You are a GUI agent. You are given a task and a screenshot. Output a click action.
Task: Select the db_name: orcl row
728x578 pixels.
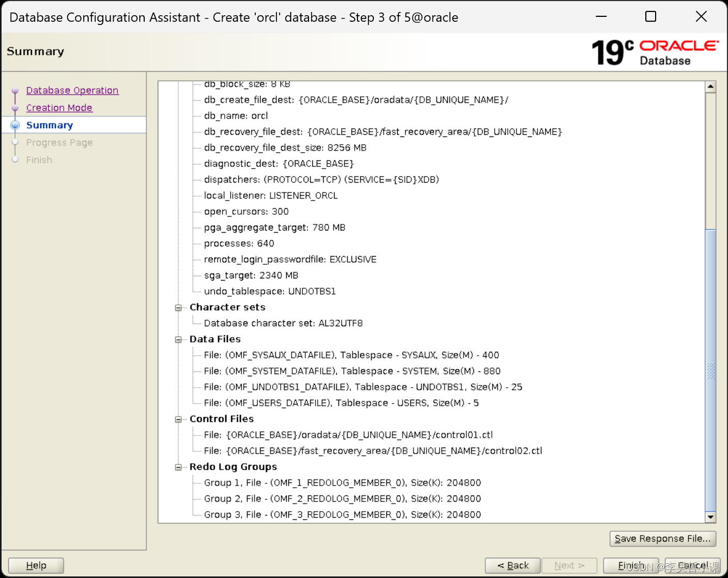[x=236, y=116]
